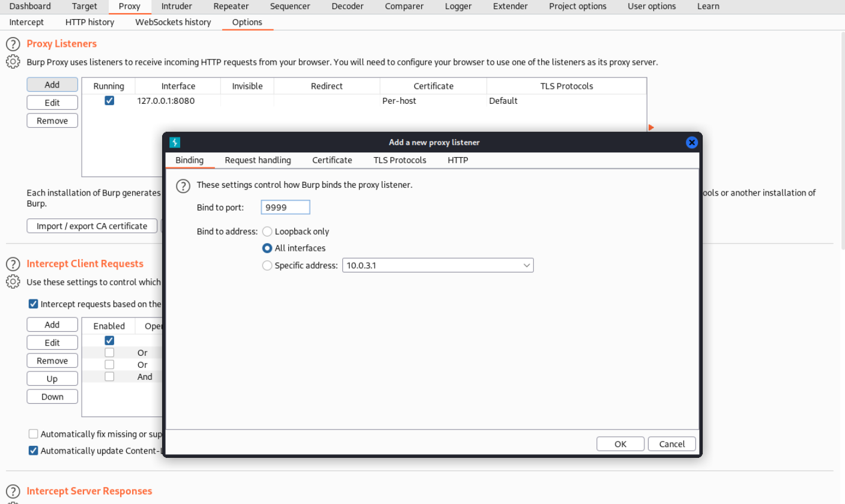Click Remove button under Intercept Client Requests
Screen dimensions: 845x504
point(52,361)
